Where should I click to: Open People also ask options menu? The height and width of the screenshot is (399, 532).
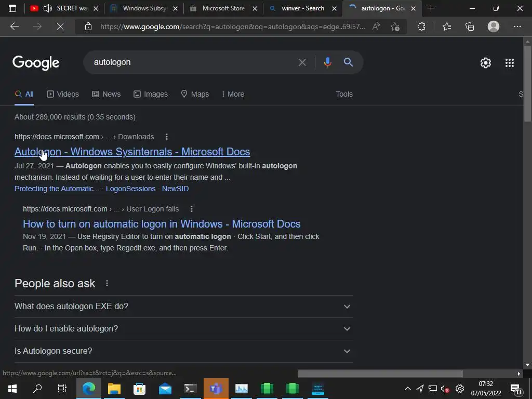click(x=107, y=283)
